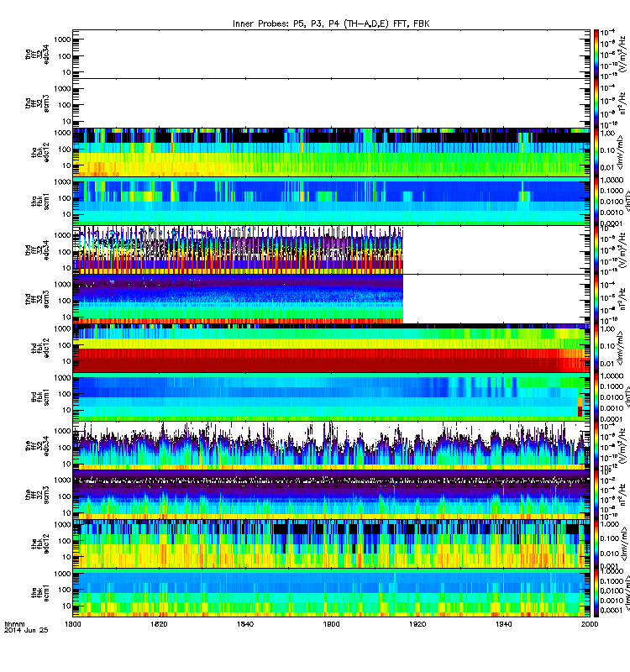The width and height of the screenshot is (630, 672).
Task: Click the 'thd fff 32 edc34' panel label
Action: [x=37, y=250]
